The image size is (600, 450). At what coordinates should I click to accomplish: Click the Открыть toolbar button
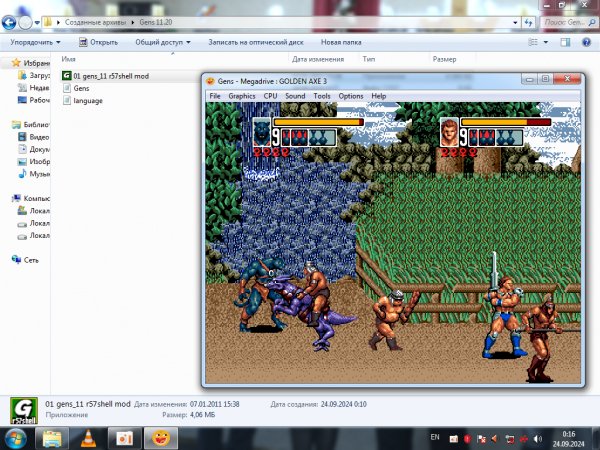[98, 42]
